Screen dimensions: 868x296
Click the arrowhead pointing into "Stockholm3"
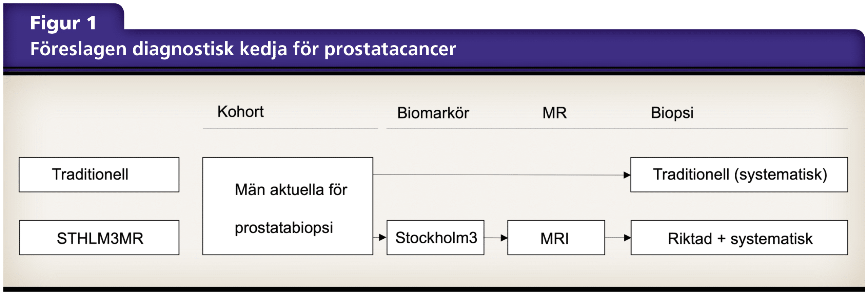click(382, 237)
